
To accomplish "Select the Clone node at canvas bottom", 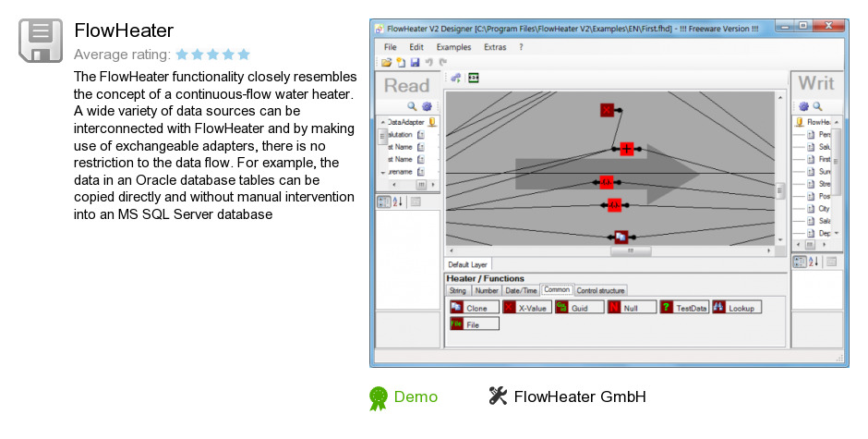I will [621, 238].
